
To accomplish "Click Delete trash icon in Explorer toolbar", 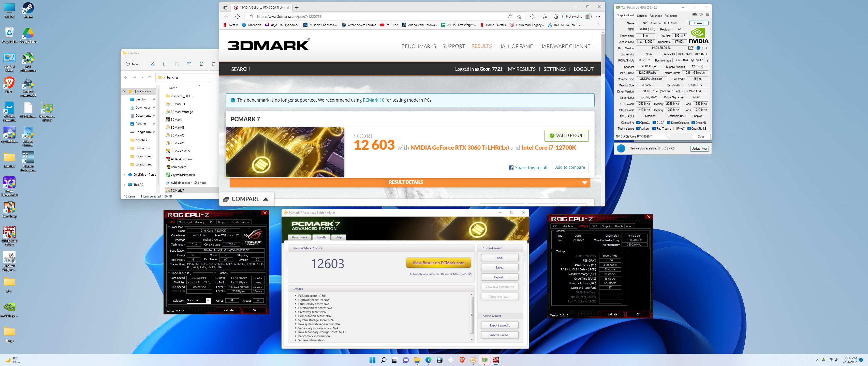I will click(213, 64).
